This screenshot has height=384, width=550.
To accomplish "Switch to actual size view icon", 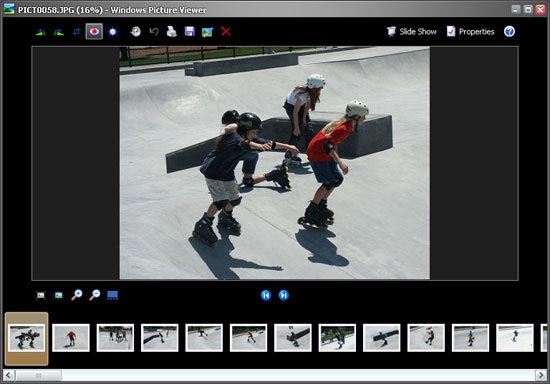I will coord(59,295).
